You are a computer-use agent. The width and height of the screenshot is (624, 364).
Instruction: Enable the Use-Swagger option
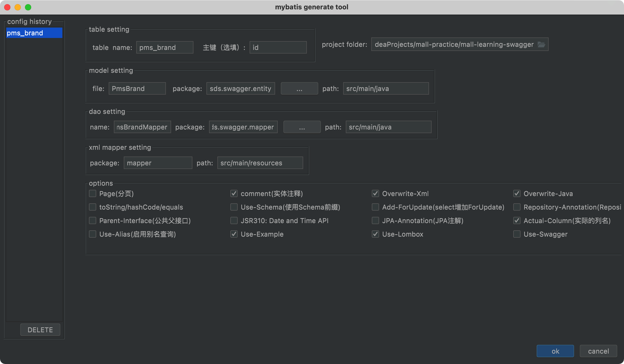click(x=517, y=234)
